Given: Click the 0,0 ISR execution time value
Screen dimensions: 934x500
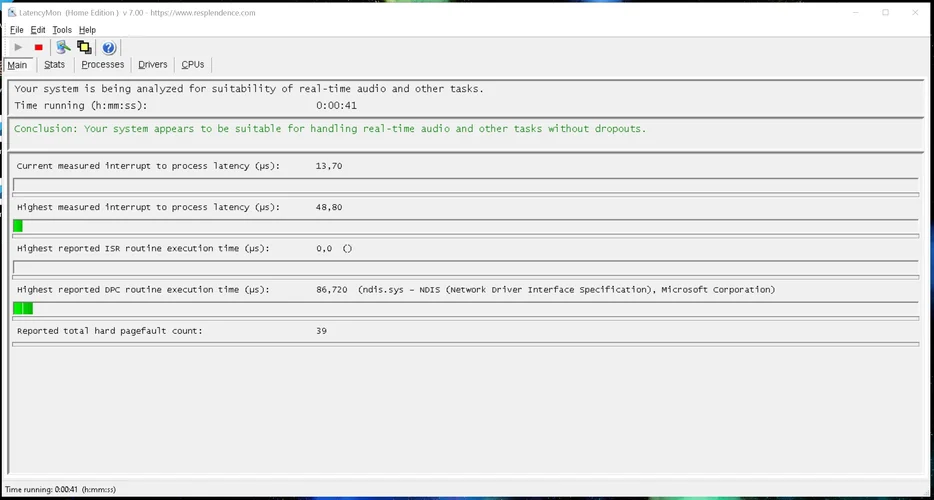Looking at the screenshot, I should 324,249.
